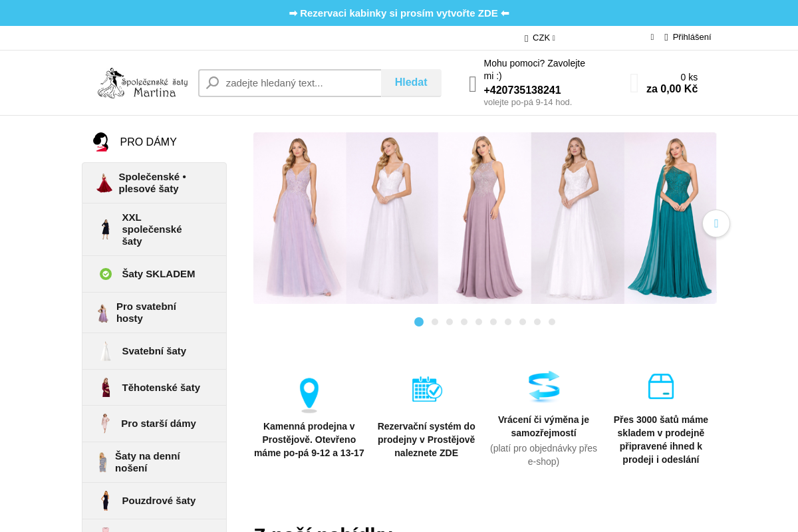The height and width of the screenshot is (532, 798).
Task: Open the Svatební šaty category
Action: pos(154,351)
